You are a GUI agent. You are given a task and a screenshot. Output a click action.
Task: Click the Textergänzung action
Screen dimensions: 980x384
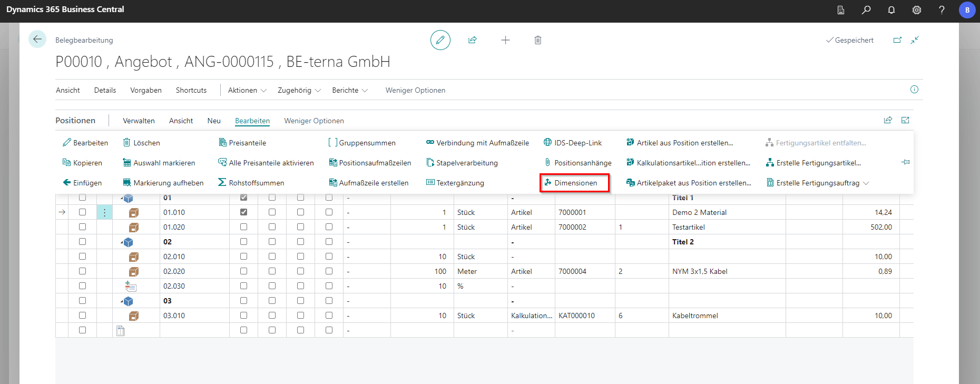pyautogui.click(x=459, y=183)
